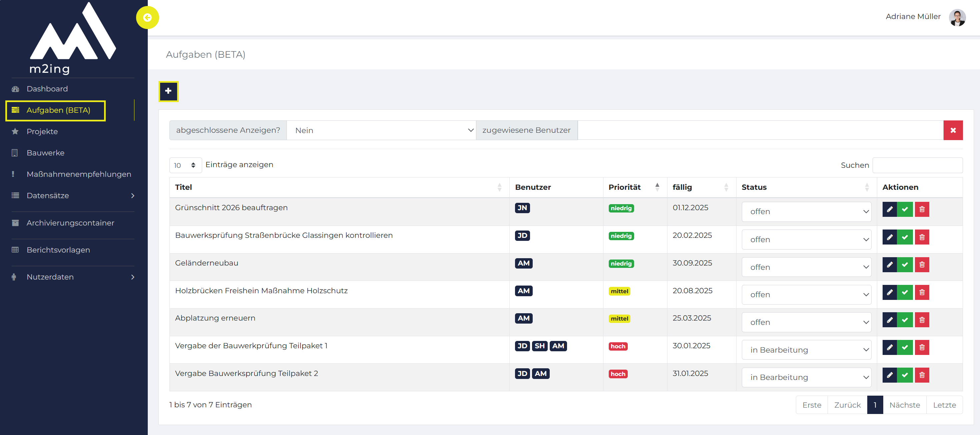This screenshot has height=435, width=980.
Task: Focus the Suchen search field
Action: pos(917,165)
